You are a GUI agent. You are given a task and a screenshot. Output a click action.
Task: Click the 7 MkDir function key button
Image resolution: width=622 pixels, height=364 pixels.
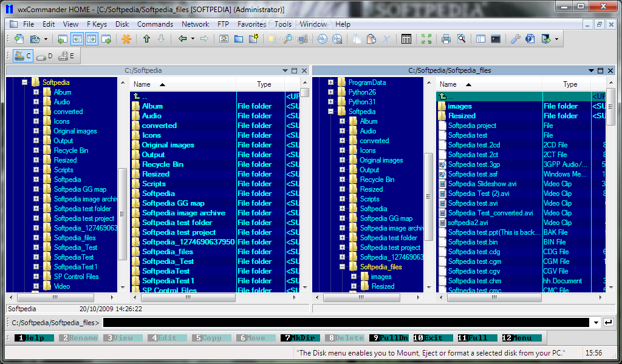(x=300, y=338)
